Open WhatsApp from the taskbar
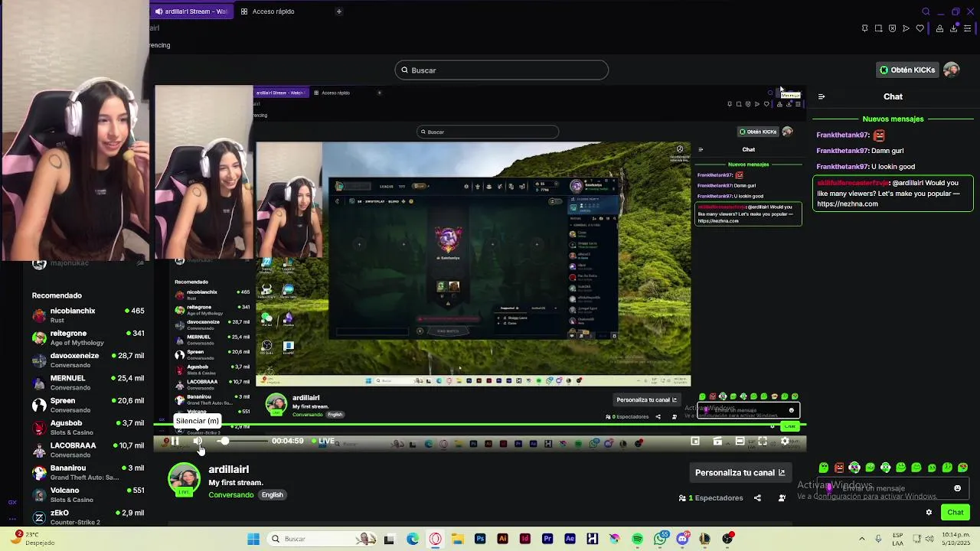Image resolution: width=980 pixels, height=551 pixels. tap(660, 539)
